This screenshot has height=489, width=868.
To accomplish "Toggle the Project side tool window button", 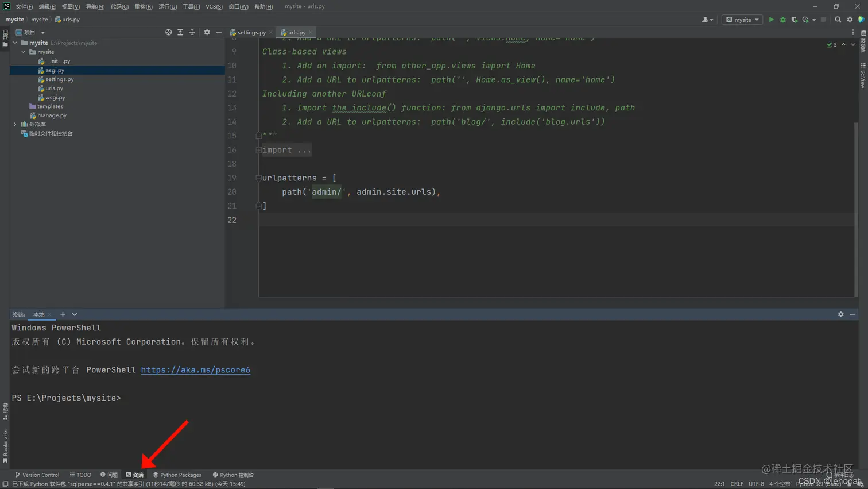I will coord(5,38).
